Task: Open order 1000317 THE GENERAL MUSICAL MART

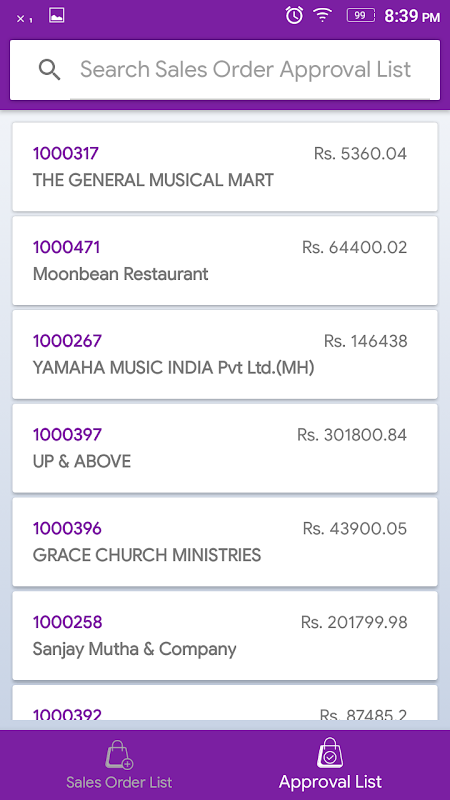Action: 225,167
